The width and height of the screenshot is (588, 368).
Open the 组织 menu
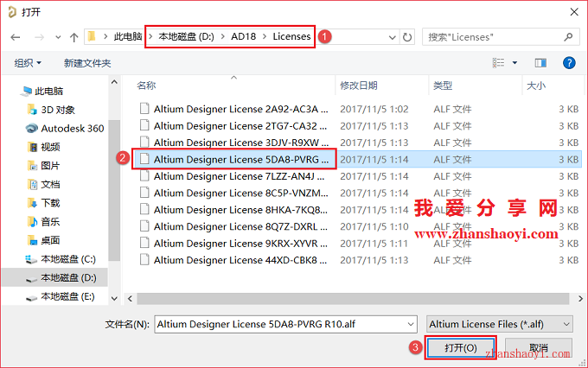(28, 63)
